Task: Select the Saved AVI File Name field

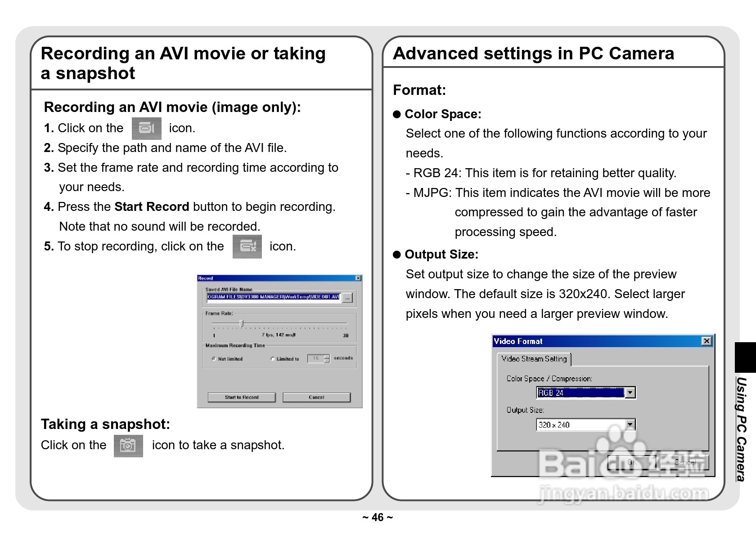Action: (274, 297)
